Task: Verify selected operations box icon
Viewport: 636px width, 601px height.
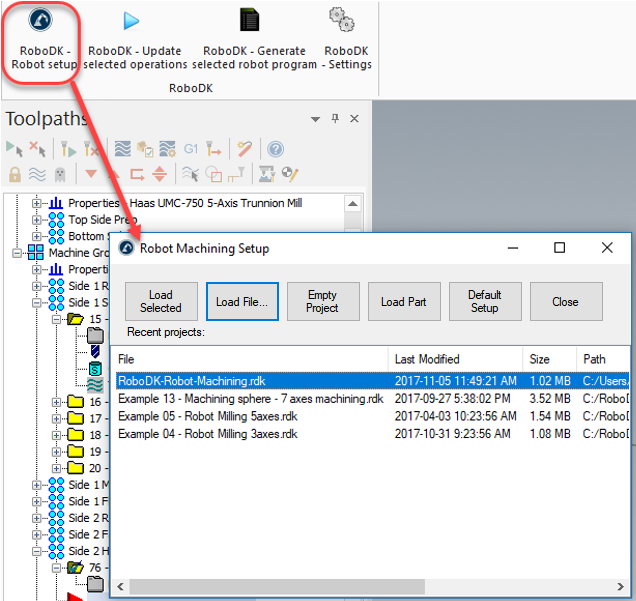Action: pyautogui.click(x=145, y=149)
